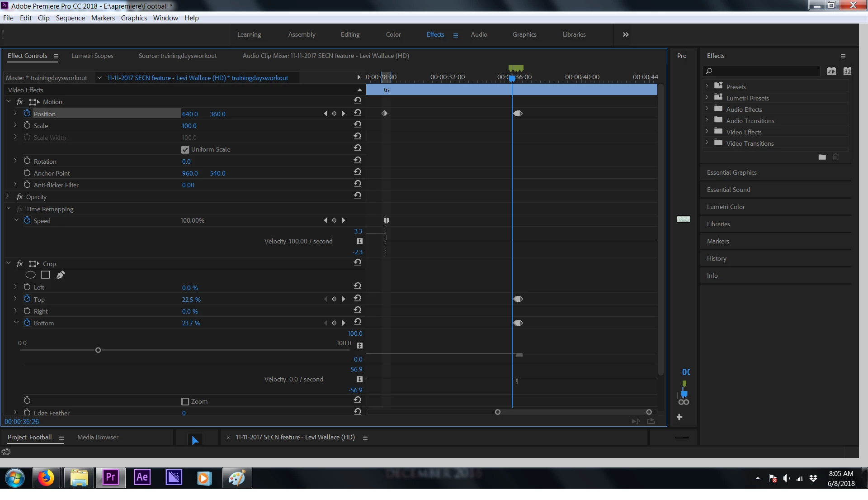The width and height of the screenshot is (868, 500).
Task: Click the Bottom crop value slider handle
Action: pos(98,350)
